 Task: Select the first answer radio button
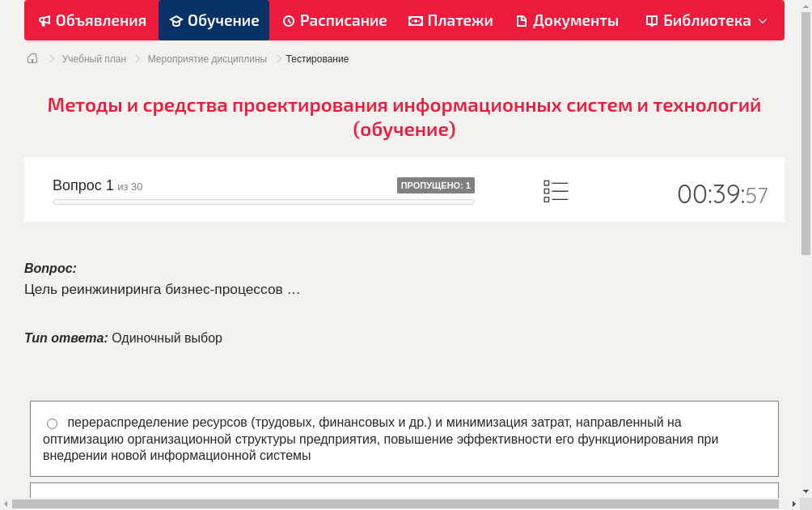(x=52, y=423)
